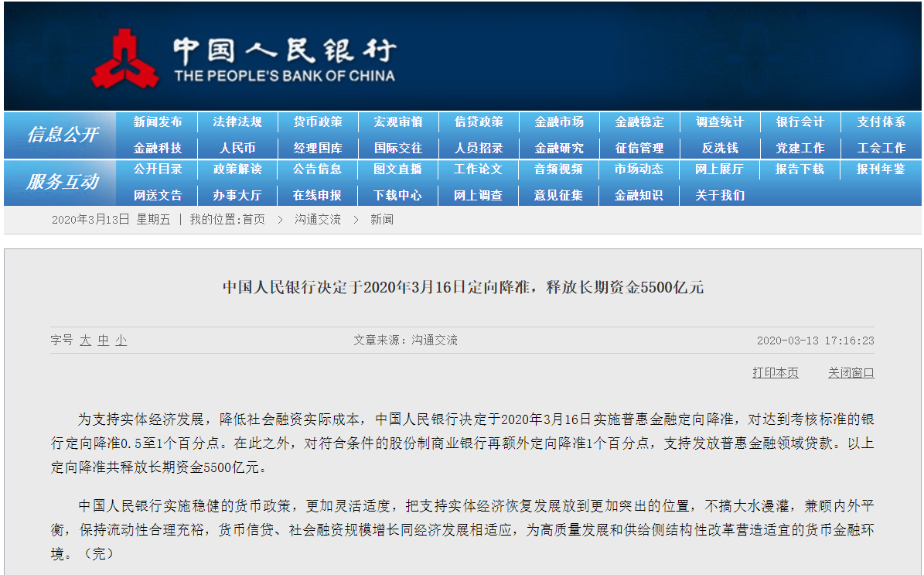Set font size to medium (中)
The width and height of the screenshot is (924, 575).
[x=103, y=341]
